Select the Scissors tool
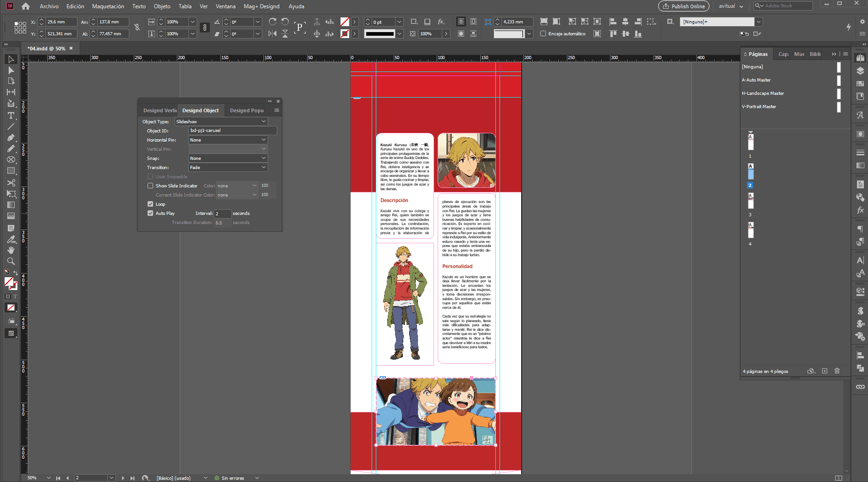 pos(11,182)
